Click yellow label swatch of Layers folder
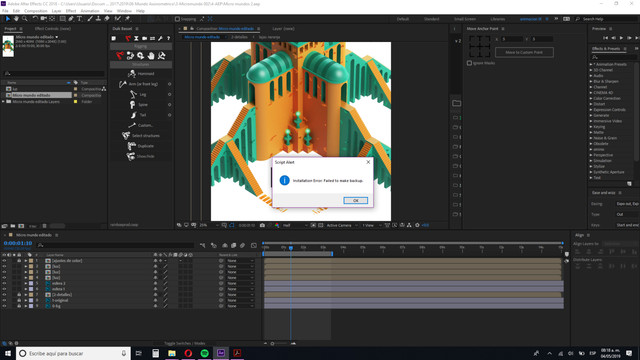The height and width of the screenshot is (360, 640). coord(76,102)
